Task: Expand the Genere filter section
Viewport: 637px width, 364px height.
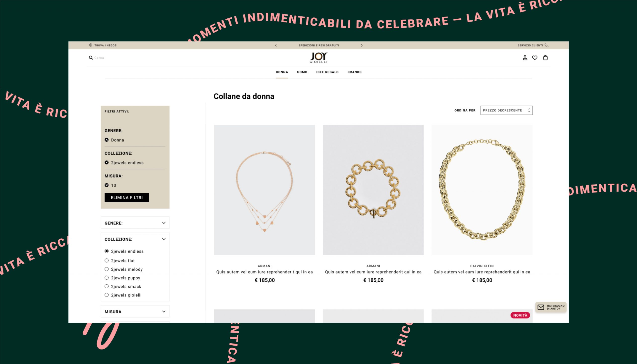Action: pyautogui.click(x=135, y=223)
